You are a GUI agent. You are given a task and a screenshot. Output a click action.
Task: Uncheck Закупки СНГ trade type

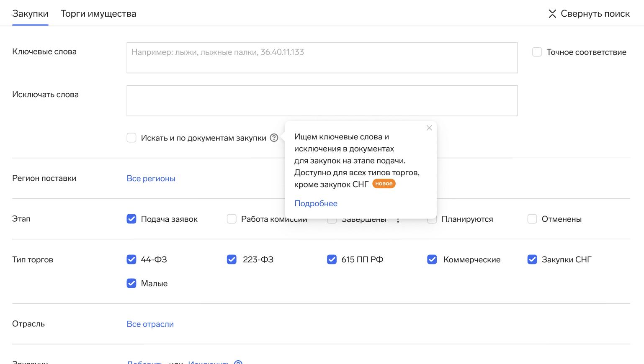(x=532, y=259)
